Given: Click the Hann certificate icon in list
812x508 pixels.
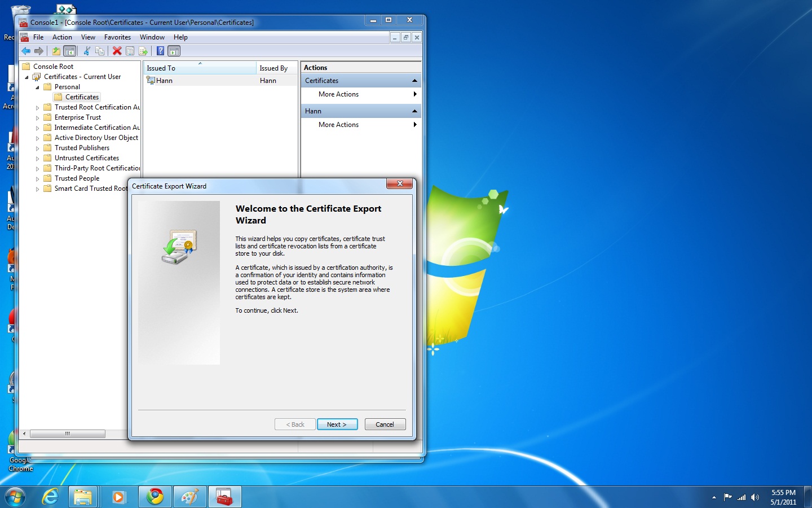Looking at the screenshot, I should pos(151,80).
